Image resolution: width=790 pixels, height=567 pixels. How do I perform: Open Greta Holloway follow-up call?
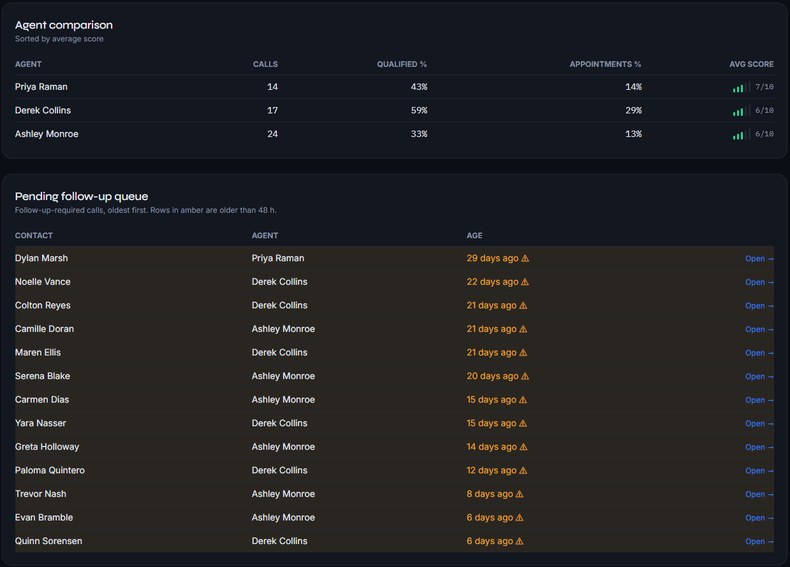(x=759, y=447)
